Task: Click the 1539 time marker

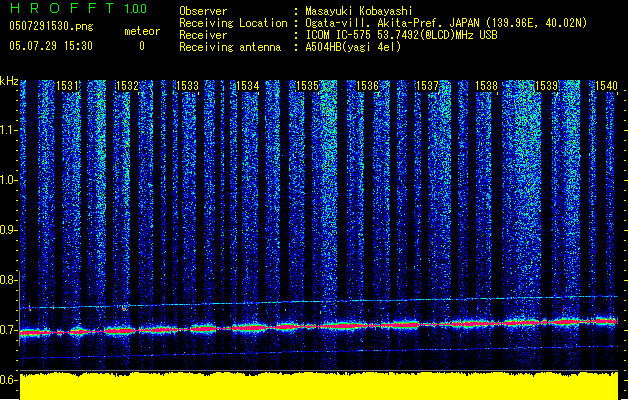Action: coord(546,86)
